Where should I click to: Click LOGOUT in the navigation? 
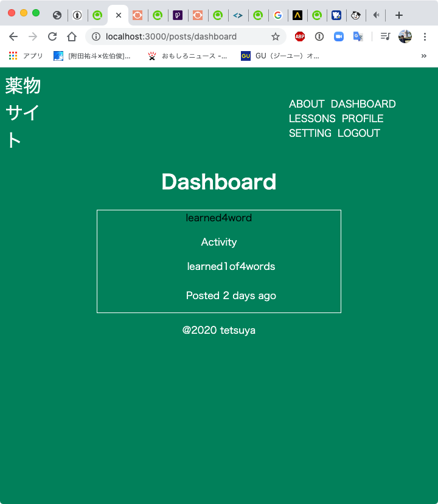pyautogui.click(x=359, y=133)
